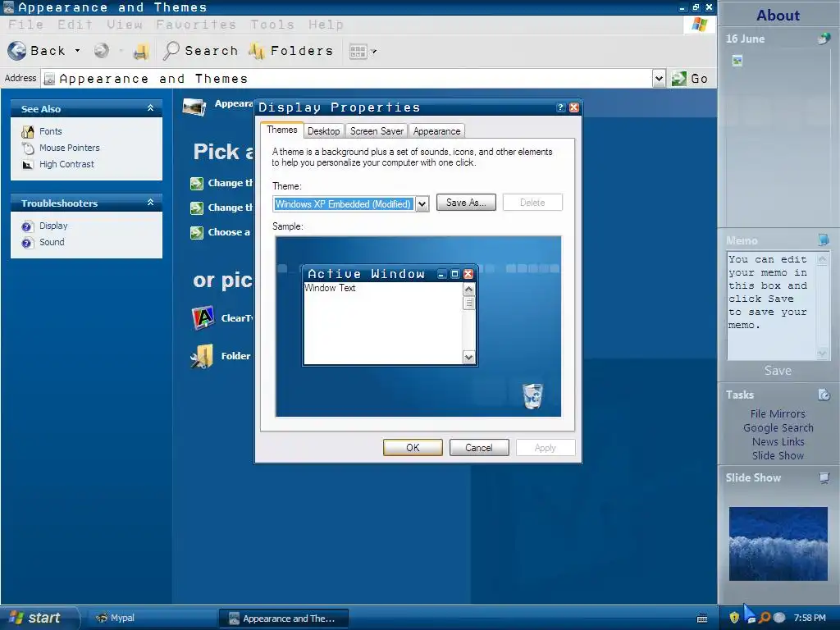
Task: Open the Theme dropdown list
Action: click(422, 204)
